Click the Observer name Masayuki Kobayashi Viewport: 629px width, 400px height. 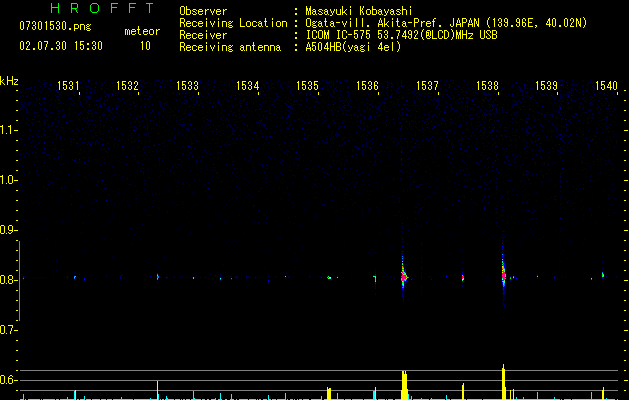click(359, 11)
